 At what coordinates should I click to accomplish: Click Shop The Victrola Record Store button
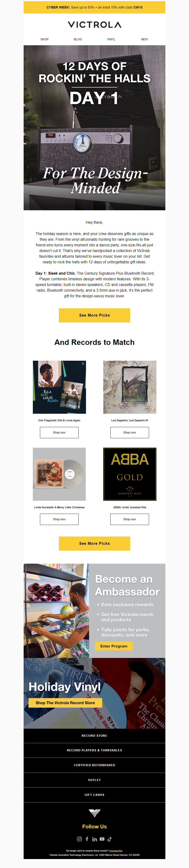click(x=65, y=703)
